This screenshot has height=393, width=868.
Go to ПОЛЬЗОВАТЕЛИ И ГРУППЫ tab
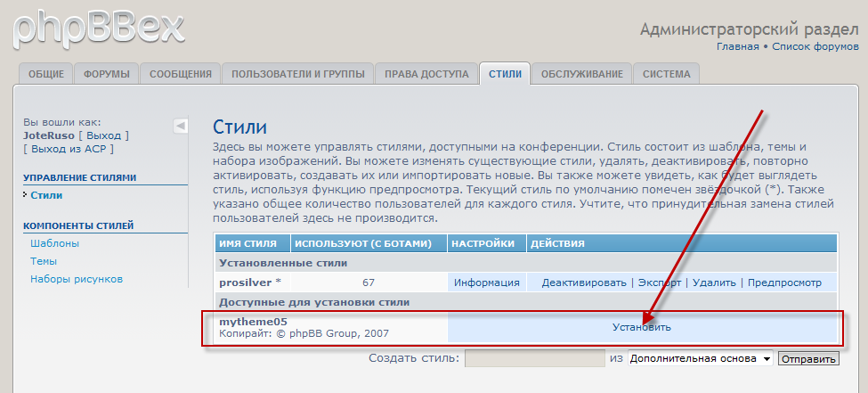[x=297, y=74]
